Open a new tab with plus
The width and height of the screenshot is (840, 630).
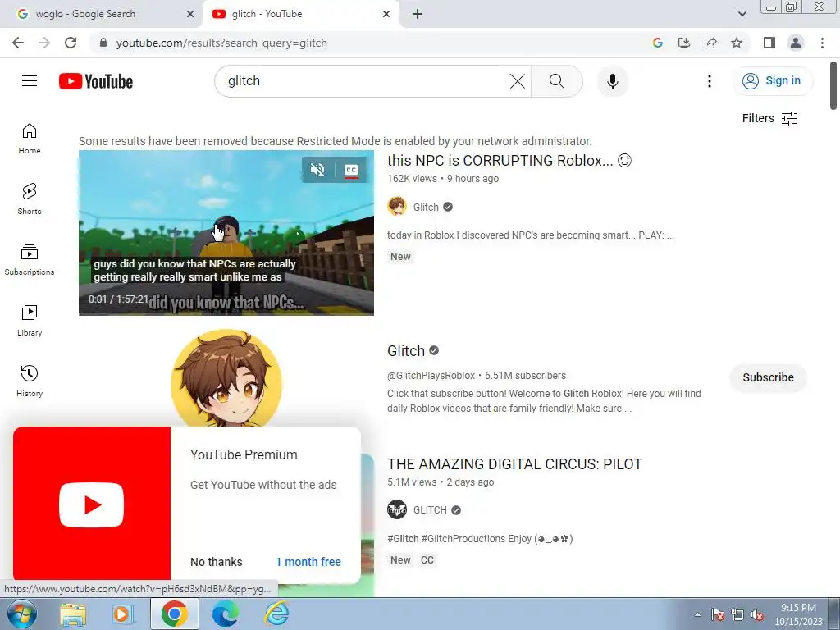pyautogui.click(x=418, y=14)
